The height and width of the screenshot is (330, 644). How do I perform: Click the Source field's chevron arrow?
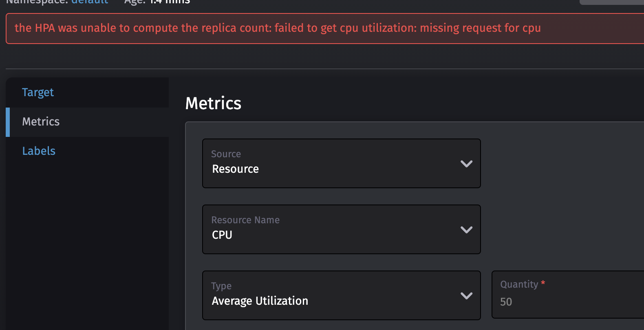[x=466, y=163]
